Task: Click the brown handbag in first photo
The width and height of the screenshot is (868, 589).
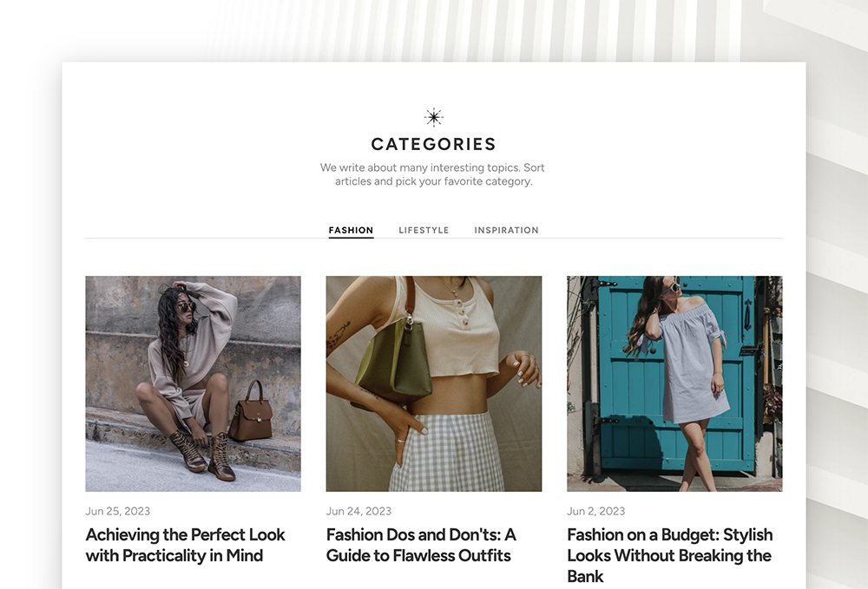Action: pos(250,411)
